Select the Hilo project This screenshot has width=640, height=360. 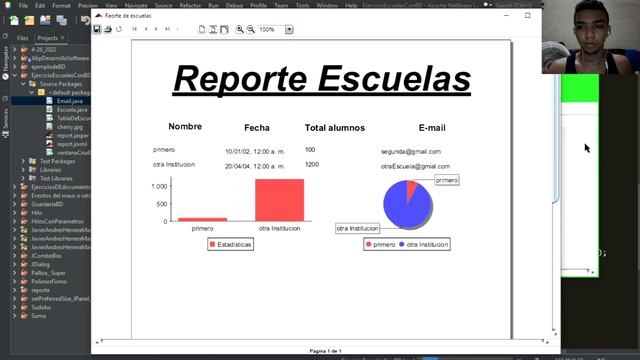point(37,213)
